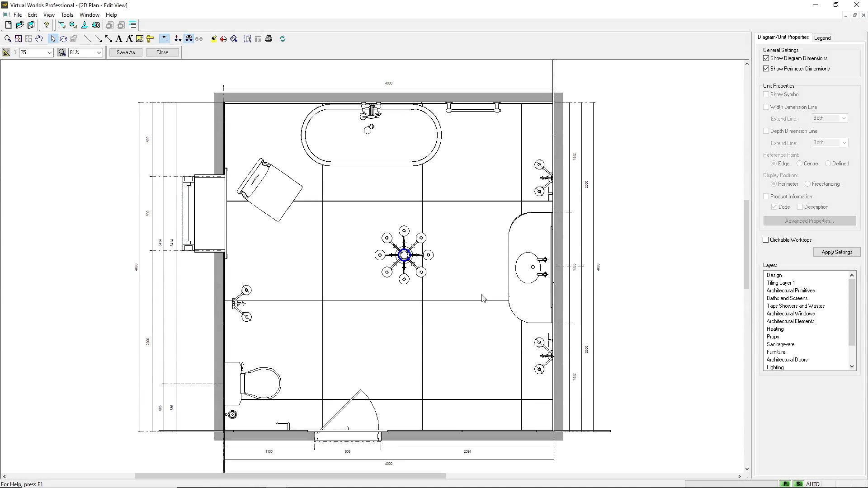The height and width of the screenshot is (488, 868).
Task: Select the Text tool (letter A icon)
Action: tap(119, 39)
